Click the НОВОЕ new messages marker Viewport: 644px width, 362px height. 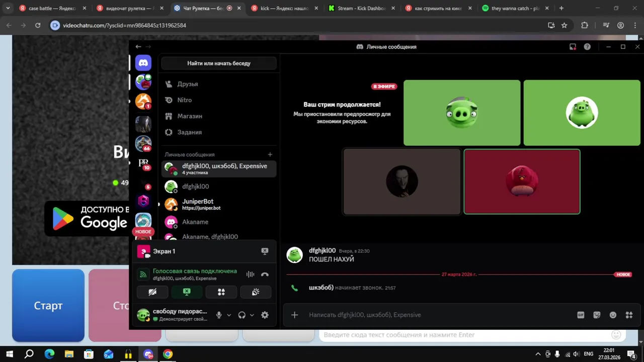tap(623, 275)
